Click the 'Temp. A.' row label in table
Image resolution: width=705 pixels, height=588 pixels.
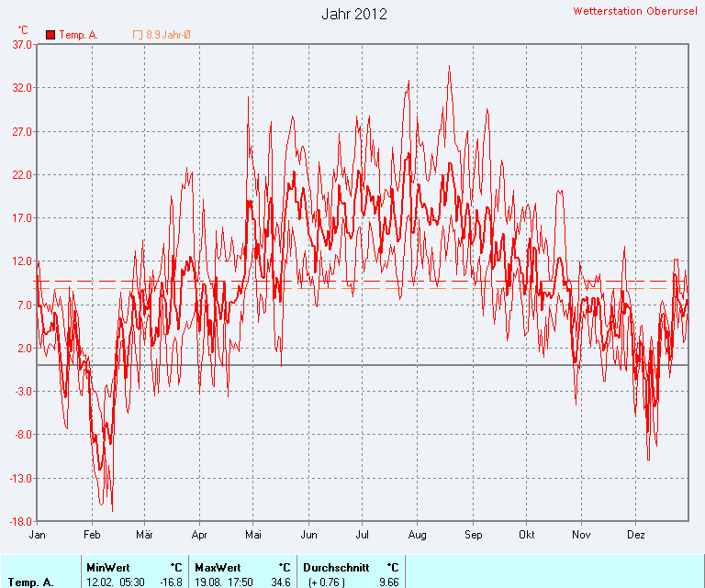[x=31, y=582]
